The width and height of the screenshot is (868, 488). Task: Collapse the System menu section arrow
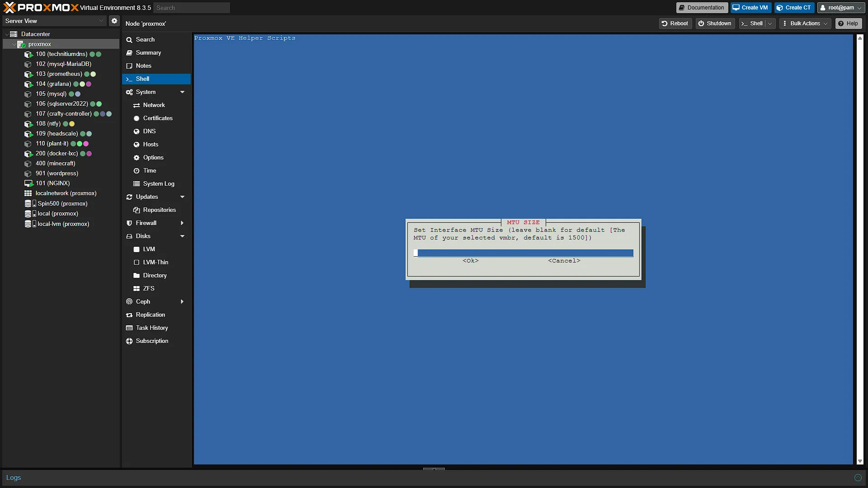tap(183, 92)
